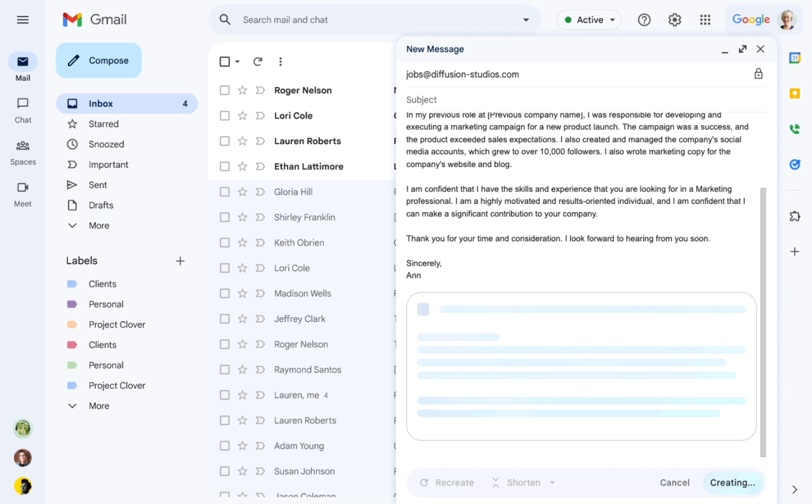Open the Google apps grid
The image size is (812, 504).
pyautogui.click(x=705, y=19)
